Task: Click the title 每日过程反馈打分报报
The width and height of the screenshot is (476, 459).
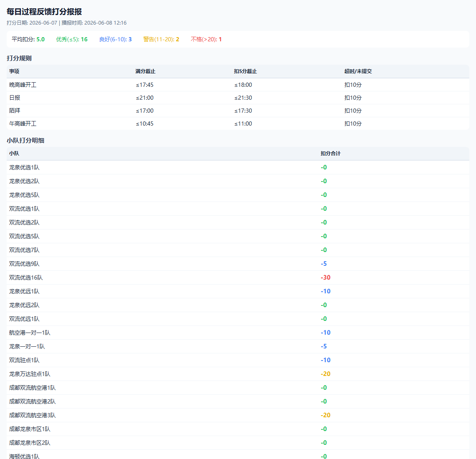Action: tap(44, 12)
